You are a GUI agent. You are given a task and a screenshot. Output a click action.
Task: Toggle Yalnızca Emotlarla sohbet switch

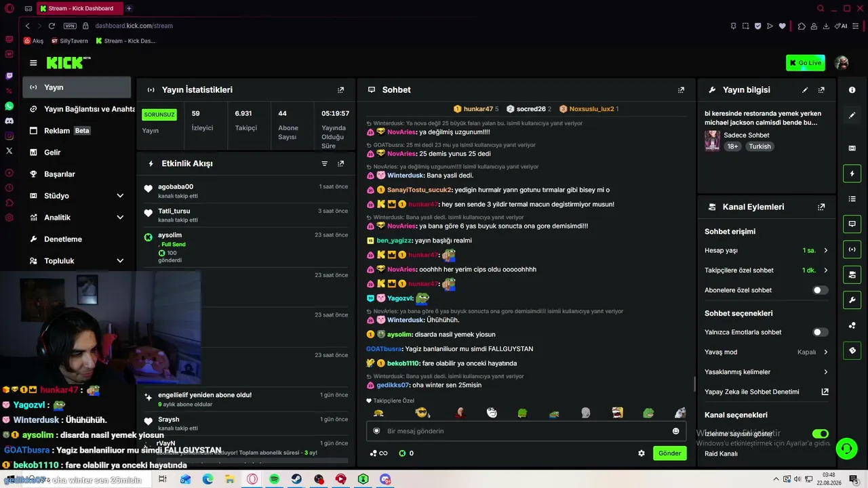coord(821,332)
